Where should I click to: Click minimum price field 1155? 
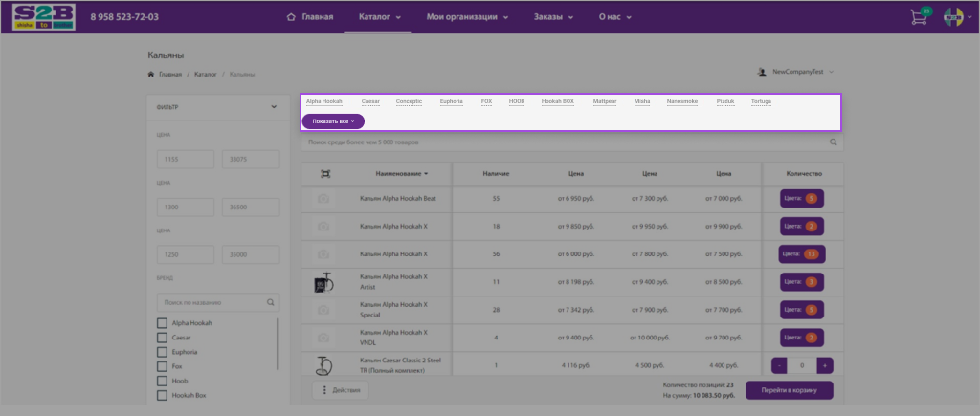click(185, 160)
